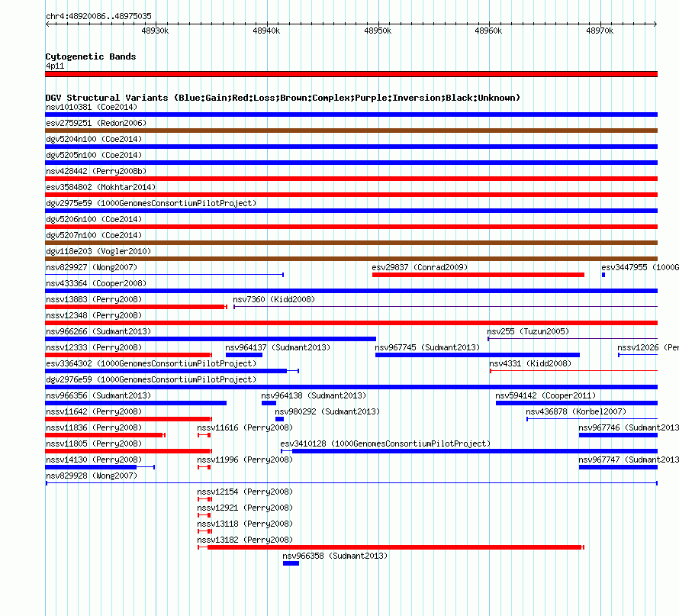Image resolution: width=679 pixels, height=616 pixels.
Task: Open the nsv829928 (Wong2007) label
Action: pos(92,476)
